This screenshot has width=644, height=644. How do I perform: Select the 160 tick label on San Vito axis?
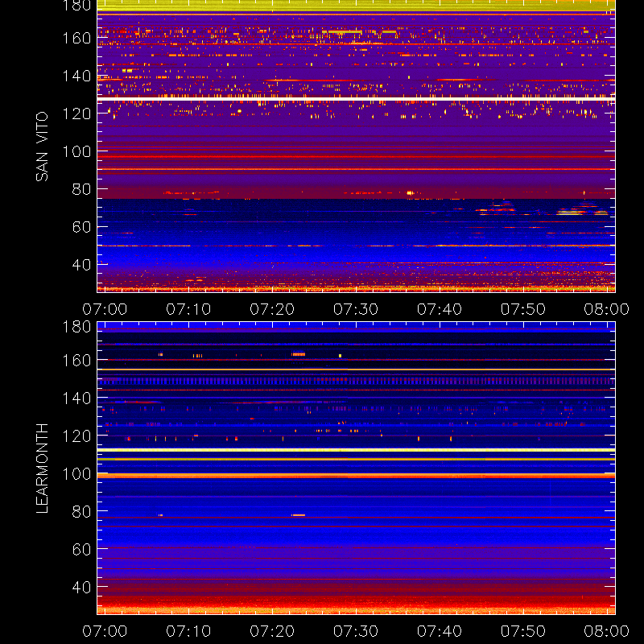[x=76, y=38]
